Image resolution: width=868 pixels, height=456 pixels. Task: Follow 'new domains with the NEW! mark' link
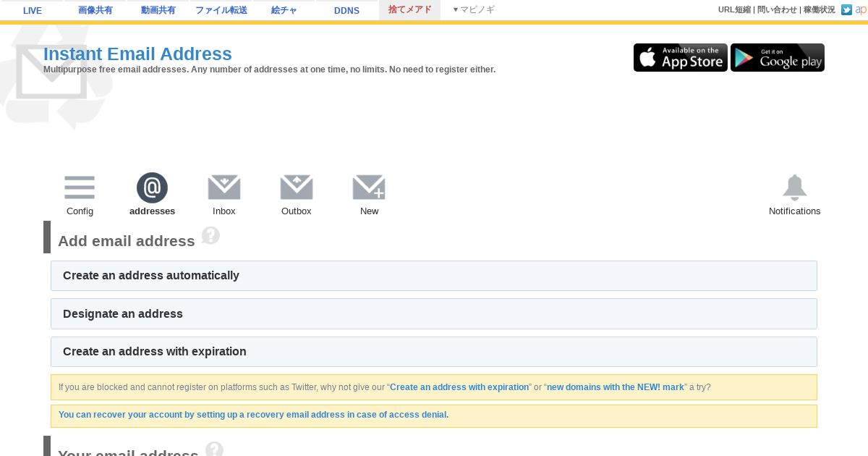(616, 387)
